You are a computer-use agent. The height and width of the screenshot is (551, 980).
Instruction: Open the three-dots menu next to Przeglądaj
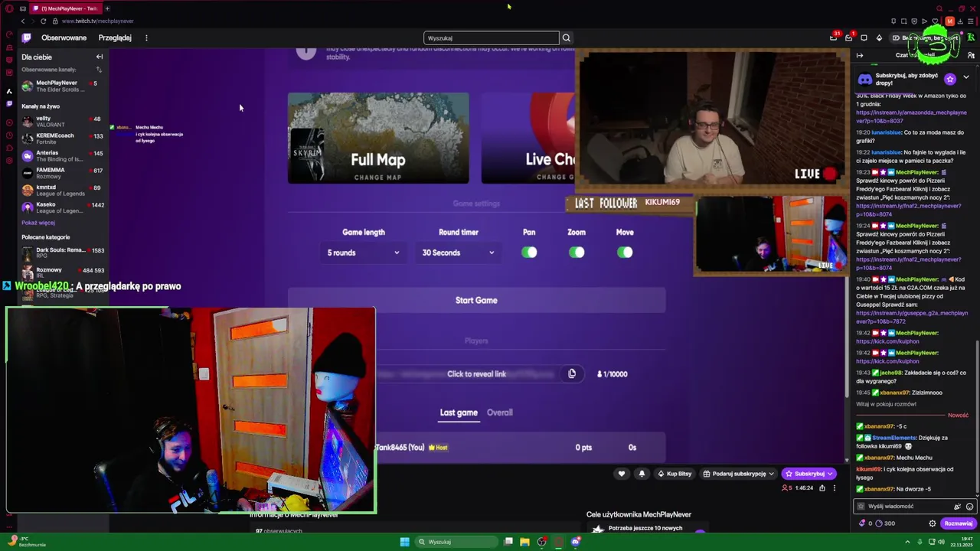pyautogui.click(x=146, y=37)
